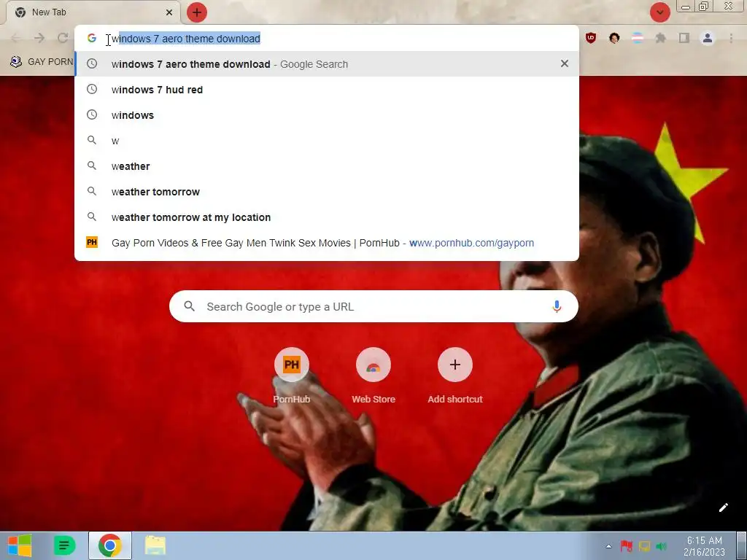The width and height of the screenshot is (747, 560).
Task: Customize the page with the pencil icon
Action: tap(723, 507)
